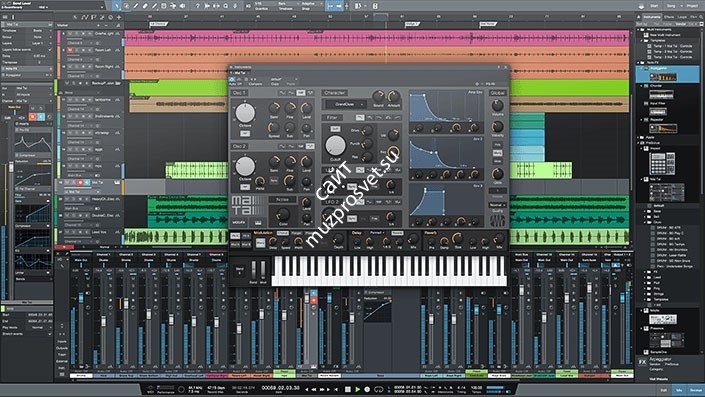Toggle the filter Soft button above Cutoff

click(335, 129)
